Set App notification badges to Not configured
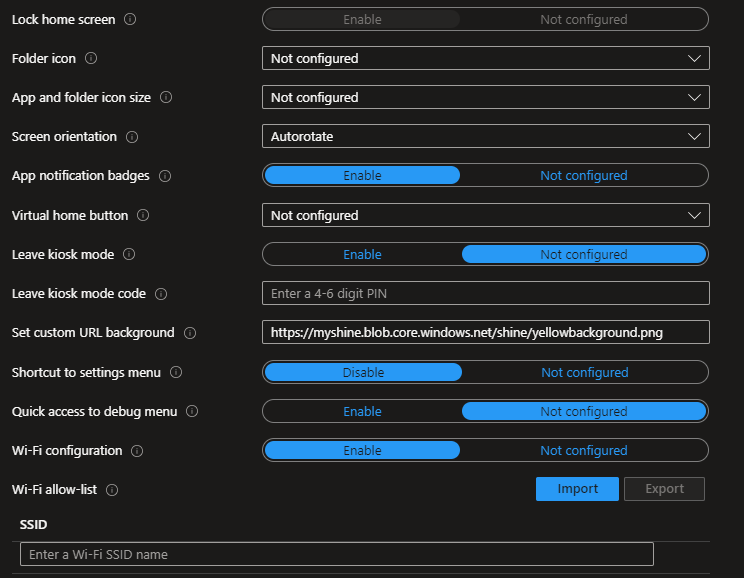Screen dimensions: 744x578 pos(583,176)
